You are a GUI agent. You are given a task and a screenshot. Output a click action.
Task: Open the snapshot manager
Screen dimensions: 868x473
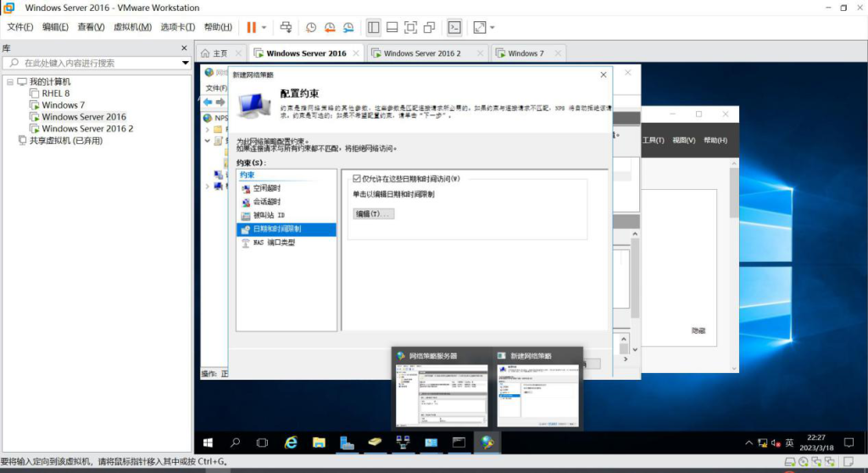click(348, 27)
